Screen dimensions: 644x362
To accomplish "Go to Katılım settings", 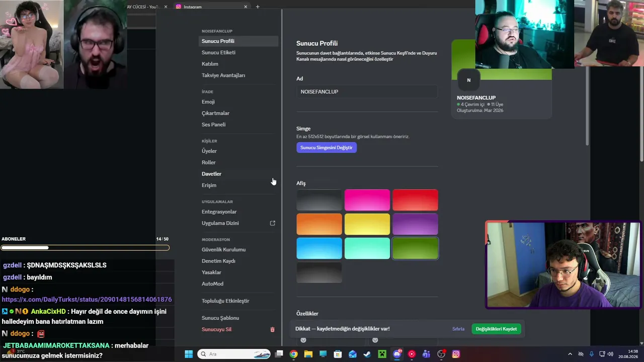I will click(x=238, y=64).
